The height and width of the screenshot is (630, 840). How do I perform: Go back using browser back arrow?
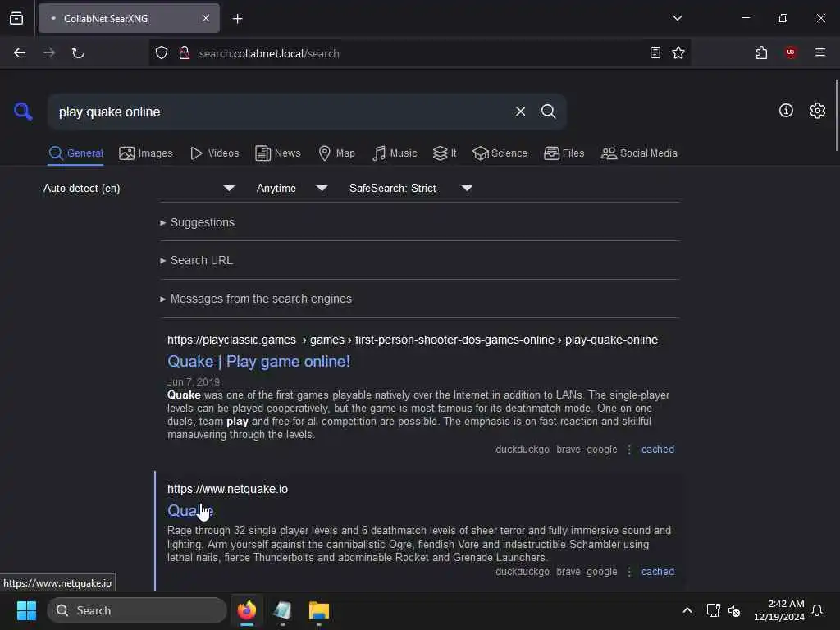(20, 53)
